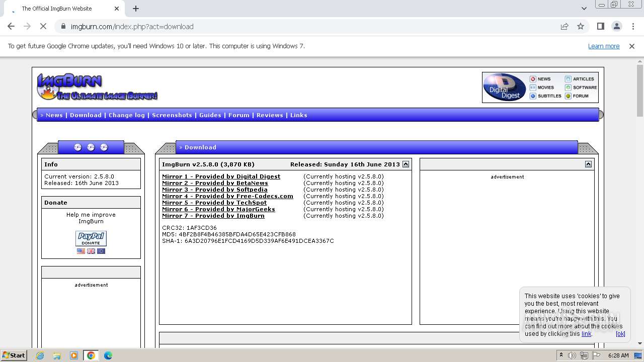Collapse the ImgBurn v2.5.8.0 download box

point(406,164)
